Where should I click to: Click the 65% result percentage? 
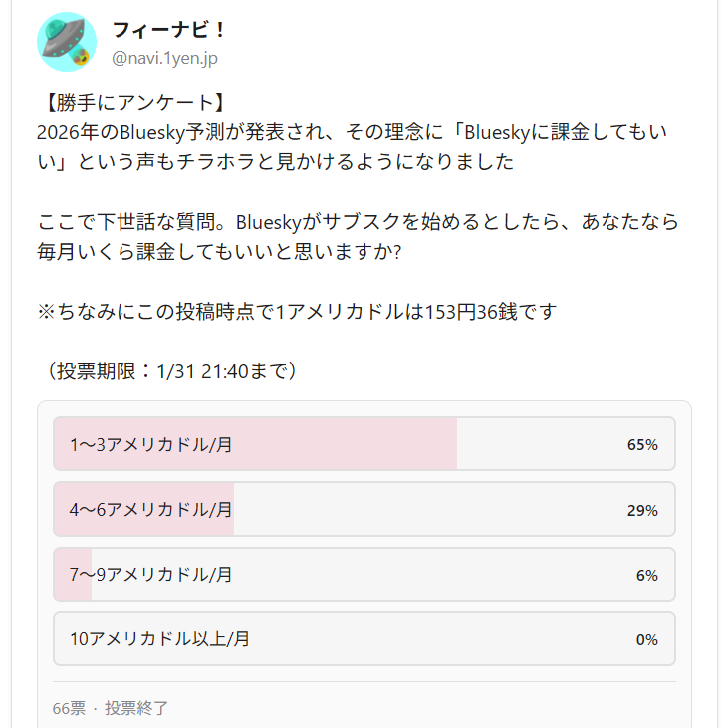[x=642, y=445]
